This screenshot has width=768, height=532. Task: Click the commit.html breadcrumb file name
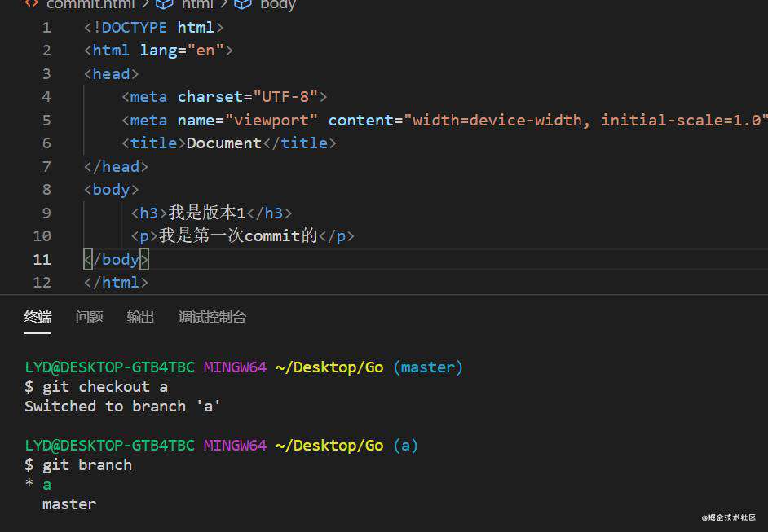(90, 4)
